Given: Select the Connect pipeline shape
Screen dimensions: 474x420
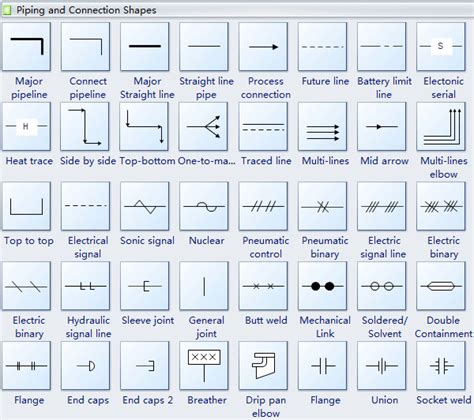Looking at the screenshot, I should click(x=86, y=46).
